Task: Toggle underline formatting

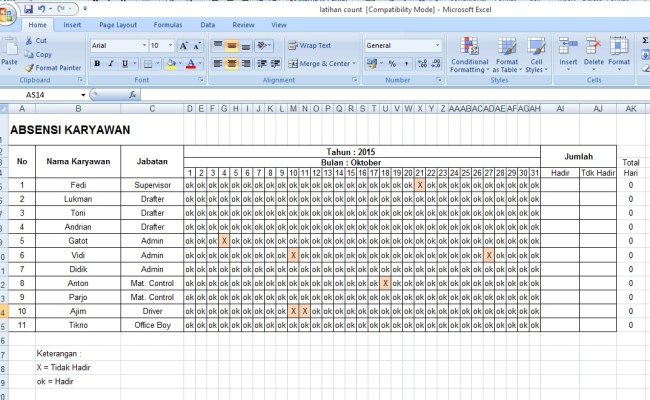Action: click(x=124, y=63)
